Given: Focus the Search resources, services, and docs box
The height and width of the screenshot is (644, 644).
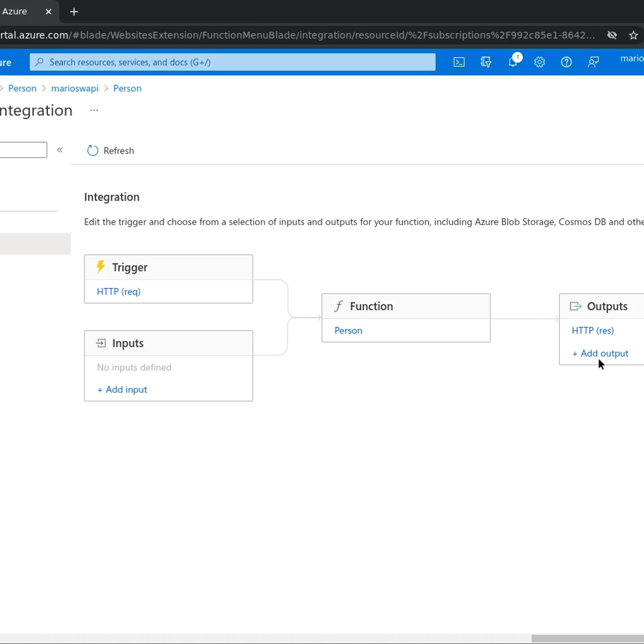Looking at the screenshot, I should 232,62.
